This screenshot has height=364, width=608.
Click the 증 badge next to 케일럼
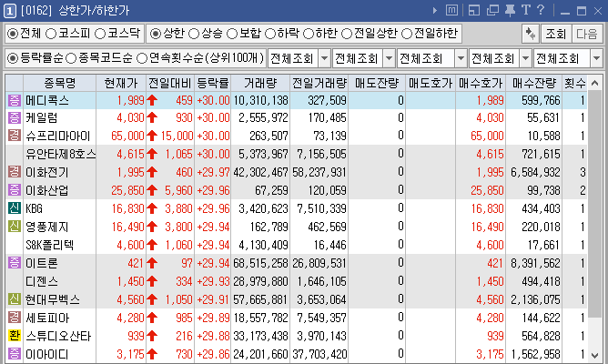pos(15,117)
